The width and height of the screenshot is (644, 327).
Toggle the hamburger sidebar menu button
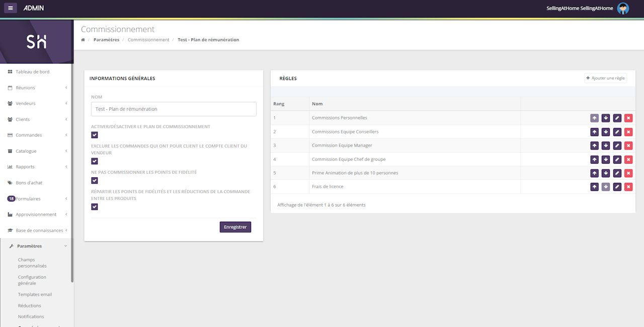click(11, 8)
